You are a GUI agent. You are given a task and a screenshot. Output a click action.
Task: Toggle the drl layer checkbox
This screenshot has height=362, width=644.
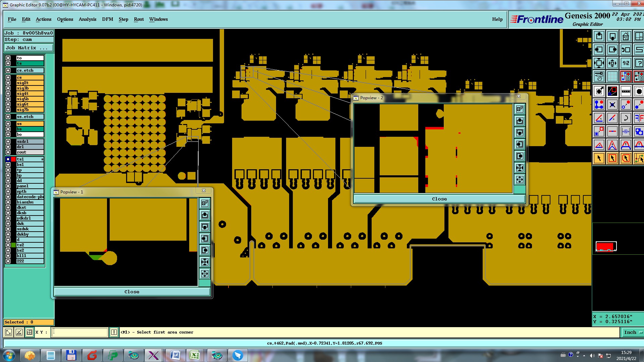coord(8,147)
